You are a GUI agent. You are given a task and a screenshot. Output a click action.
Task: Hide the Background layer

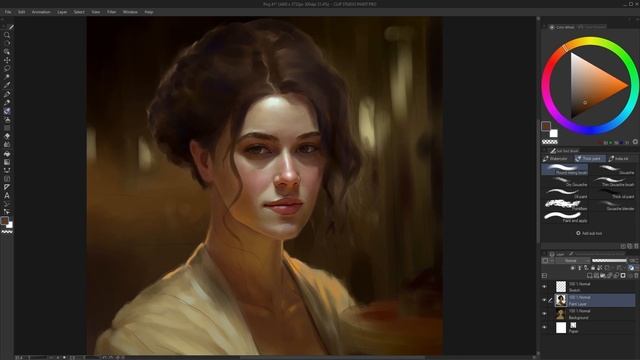544,313
